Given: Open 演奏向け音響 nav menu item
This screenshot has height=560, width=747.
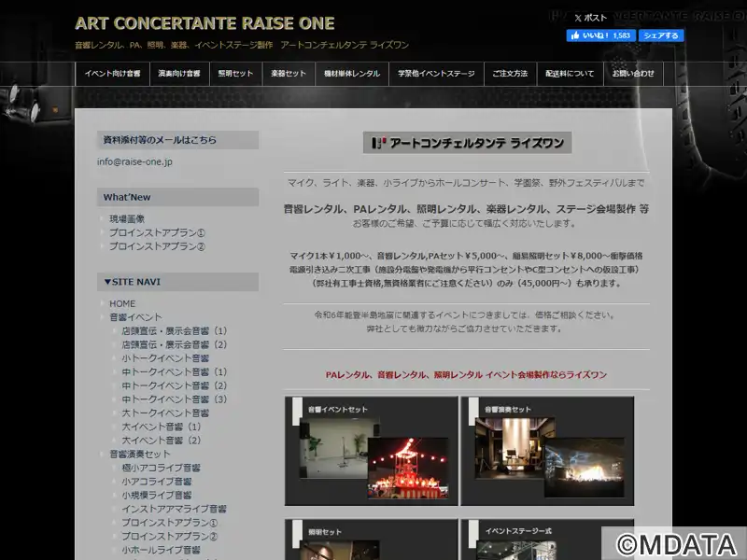Looking at the screenshot, I should pos(179,74).
